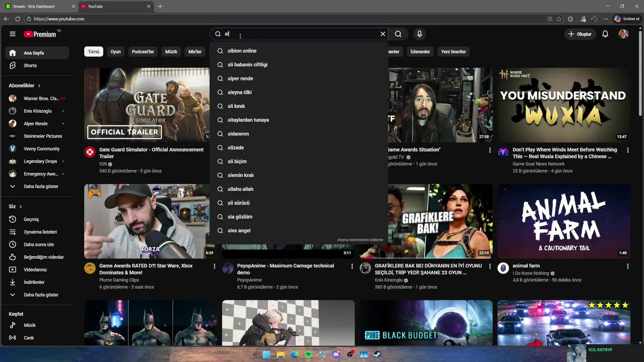Click the YouTube Premium logo
The height and width of the screenshot is (362, 644).
click(40, 34)
